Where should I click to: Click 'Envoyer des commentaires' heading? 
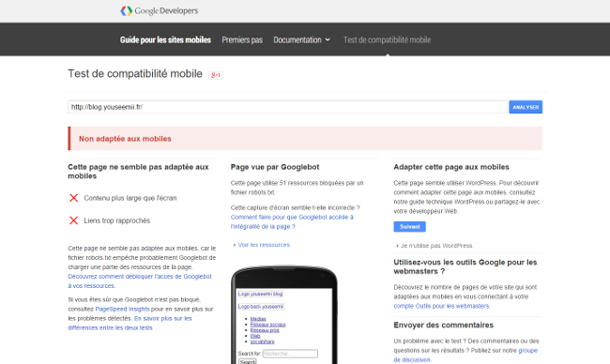point(444,325)
